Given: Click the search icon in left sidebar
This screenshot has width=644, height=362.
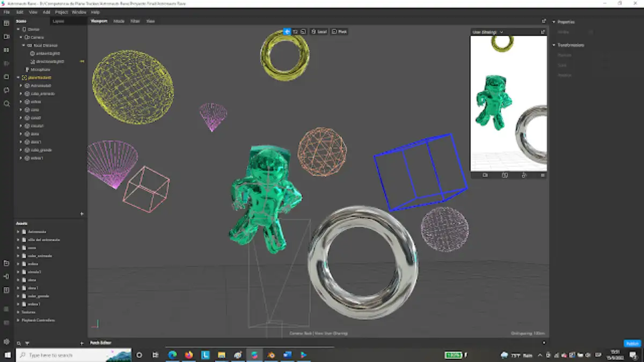Looking at the screenshot, I should [6, 104].
